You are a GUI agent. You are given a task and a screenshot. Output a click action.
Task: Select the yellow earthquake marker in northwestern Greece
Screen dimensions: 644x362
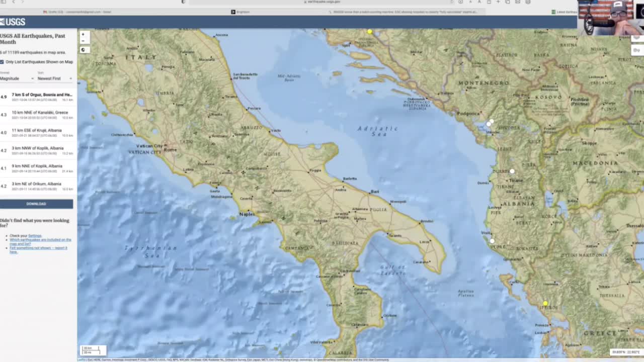pos(545,303)
